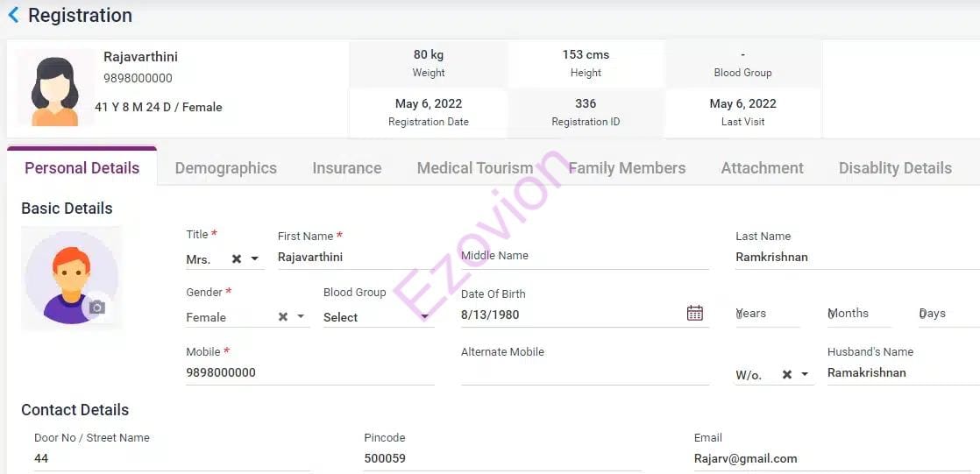Clear the W/o. relation selection
This screenshot has width=980, height=474.
point(787,374)
